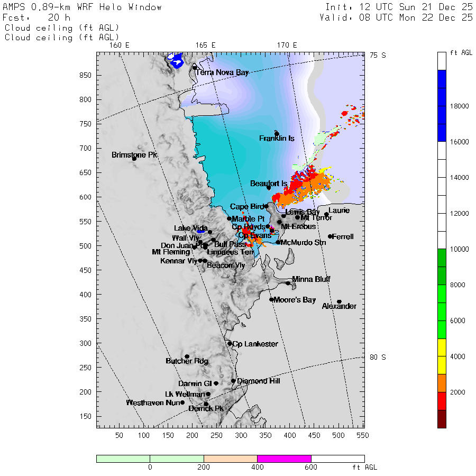Click the station dot beside Alexander
The image size is (476, 476).
(x=340, y=302)
